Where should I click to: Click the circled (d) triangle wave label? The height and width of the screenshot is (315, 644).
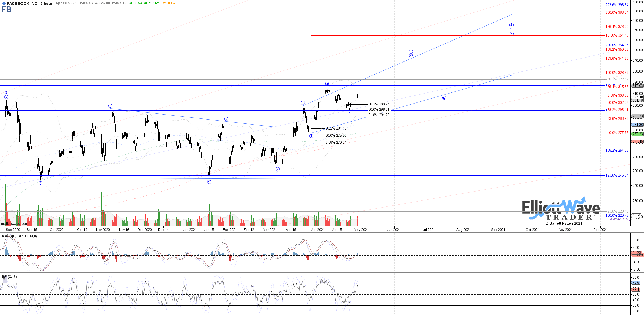click(x=226, y=119)
